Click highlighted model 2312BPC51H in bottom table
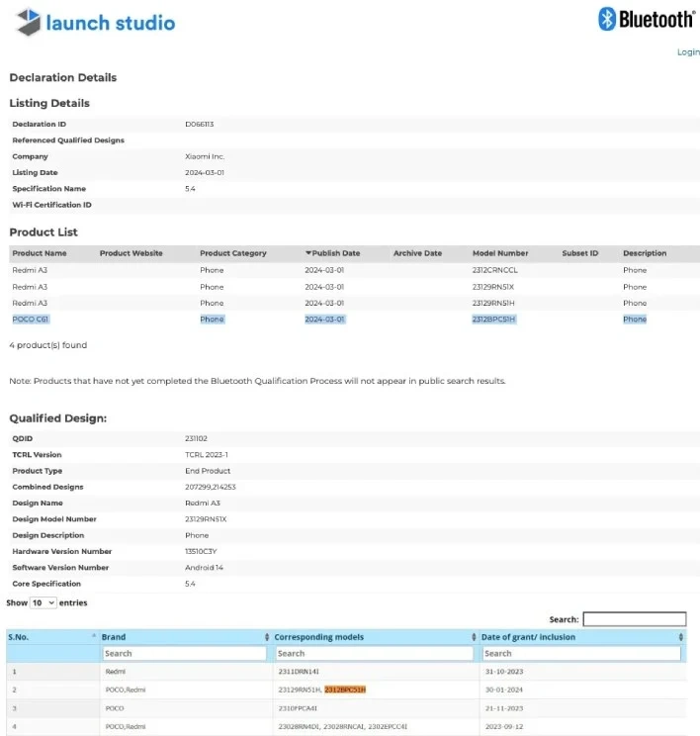This screenshot has height=736, width=700. (x=345, y=690)
